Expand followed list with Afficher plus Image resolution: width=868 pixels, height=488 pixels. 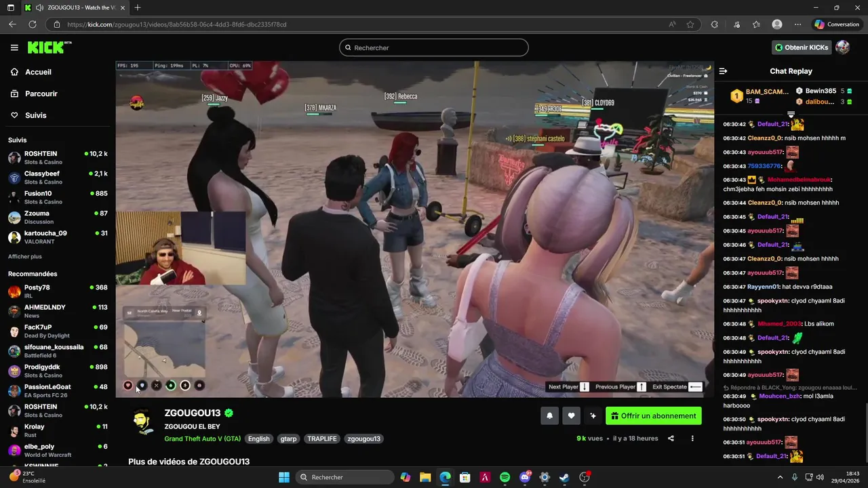25,257
